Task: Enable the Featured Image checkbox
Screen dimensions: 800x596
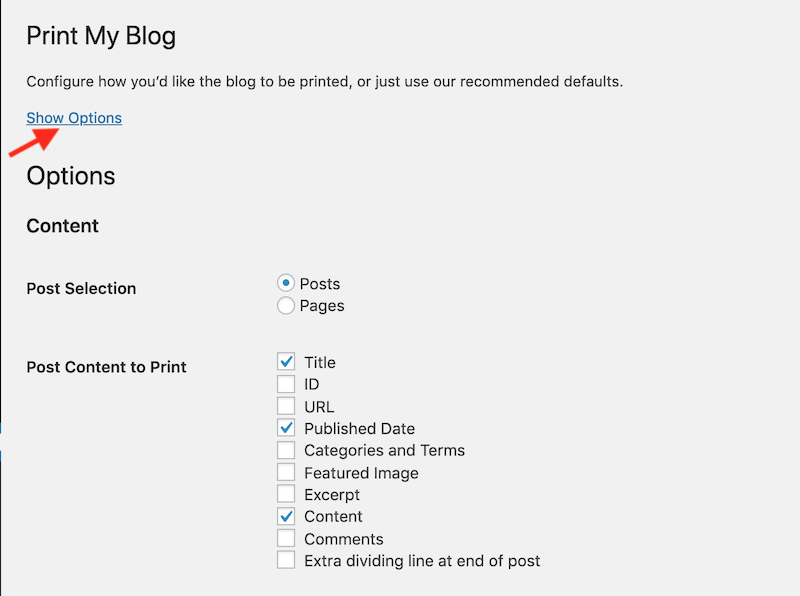Action: pos(286,473)
